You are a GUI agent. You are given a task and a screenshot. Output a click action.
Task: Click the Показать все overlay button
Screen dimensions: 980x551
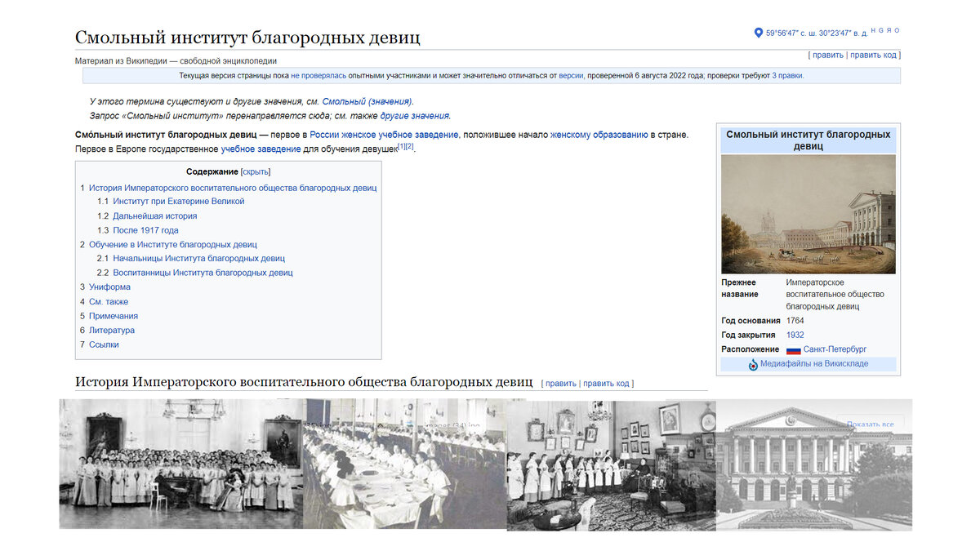click(x=870, y=424)
